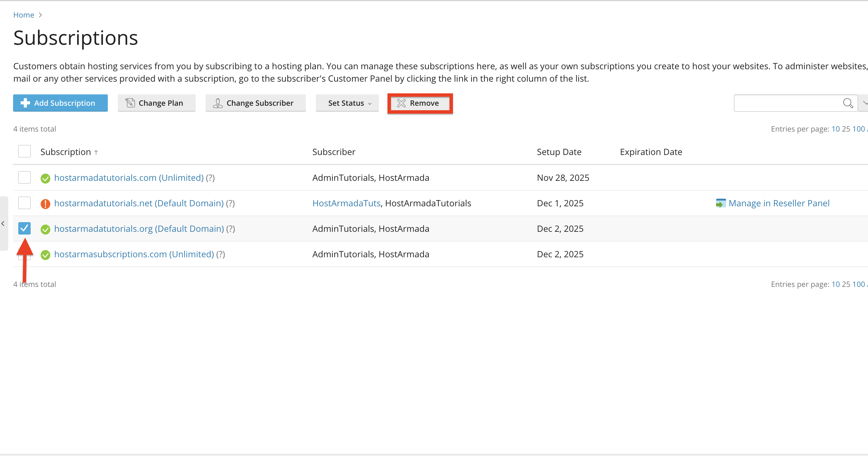Click help (?) beside hostarmadatutorials.com
The width and height of the screenshot is (868, 456).
[x=210, y=178]
